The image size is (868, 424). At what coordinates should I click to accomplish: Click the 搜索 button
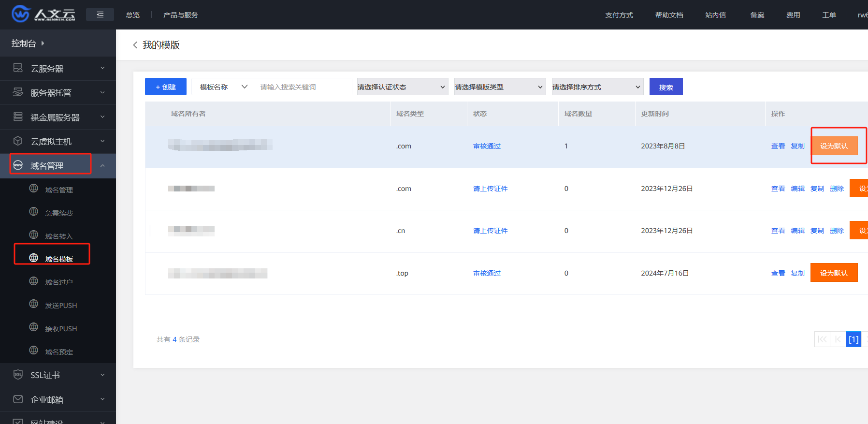[666, 87]
